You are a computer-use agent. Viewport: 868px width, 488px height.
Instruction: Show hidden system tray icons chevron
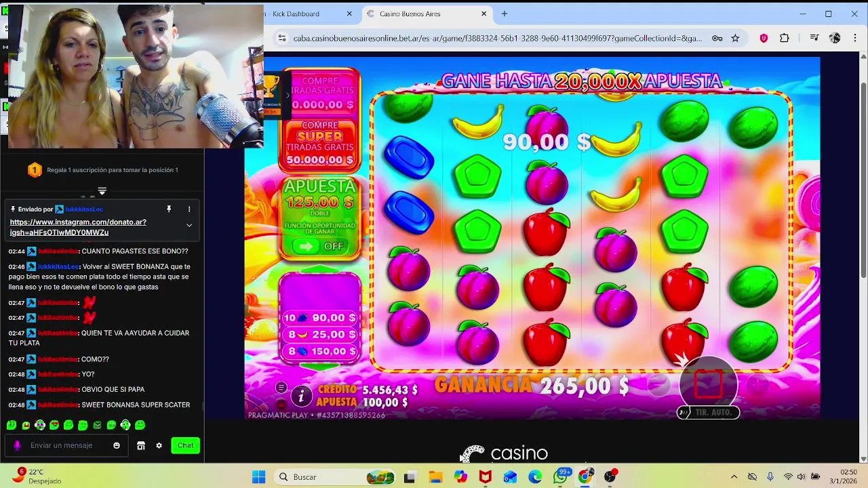(x=734, y=477)
